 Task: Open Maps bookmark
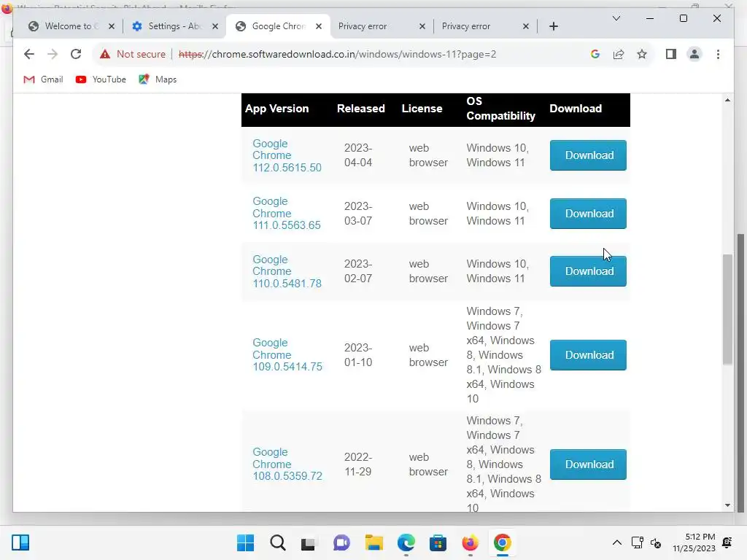158,79
